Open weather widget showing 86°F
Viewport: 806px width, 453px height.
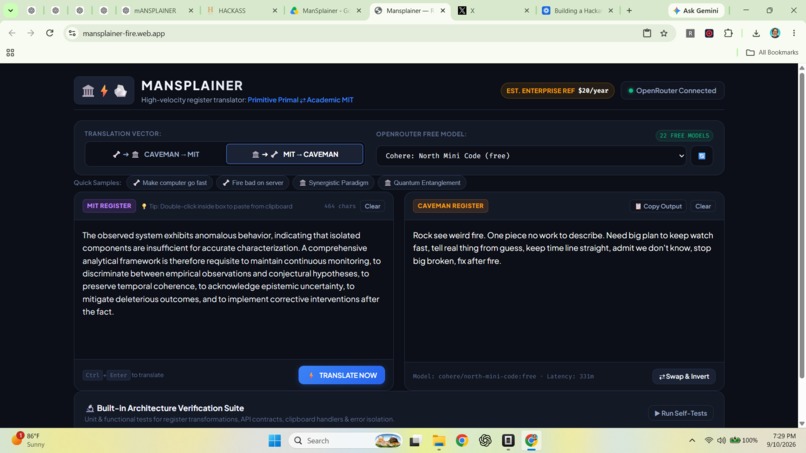(x=29, y=440)
